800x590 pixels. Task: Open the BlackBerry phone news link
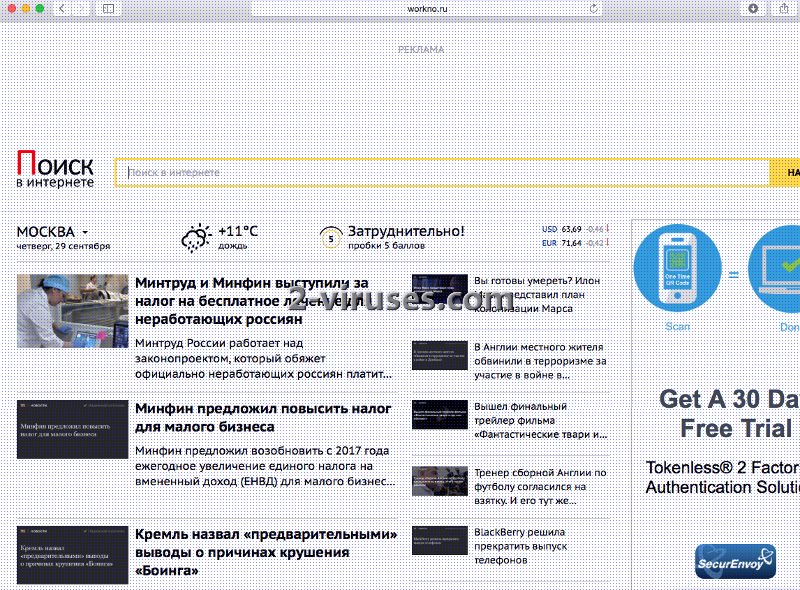click(x=519, y=546)
